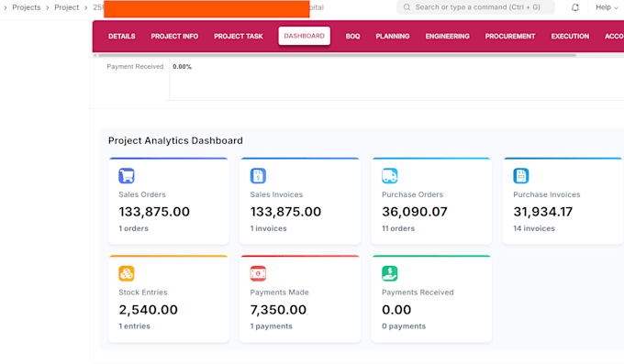Click Payments Made value 7,350.00
Image resolution: width=624 pixels, height=364 pixels.
[278, 310]
